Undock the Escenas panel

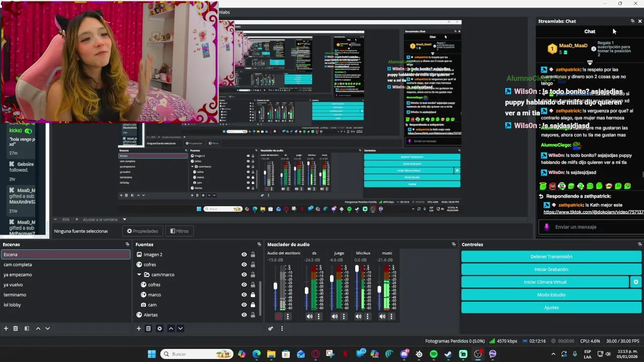click(127, 244)
